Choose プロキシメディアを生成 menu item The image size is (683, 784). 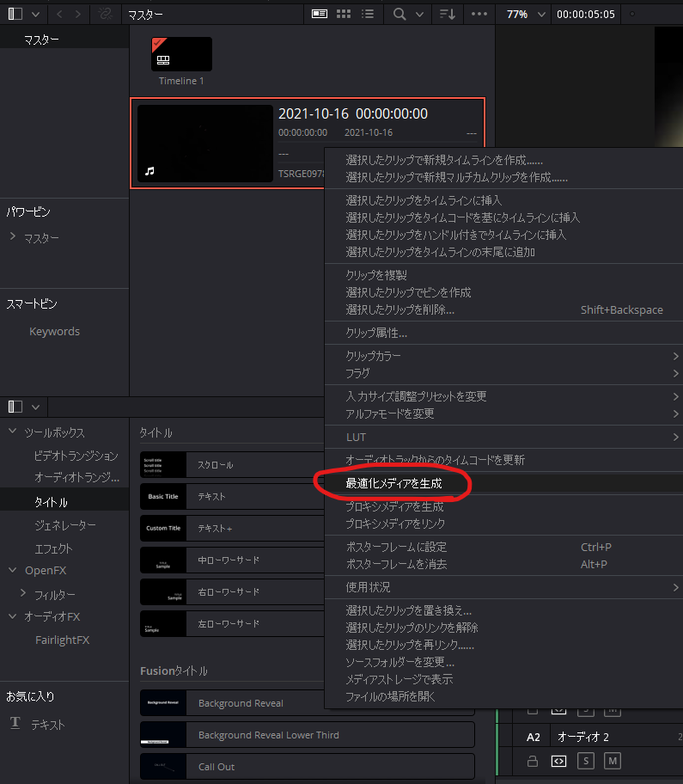503,506
